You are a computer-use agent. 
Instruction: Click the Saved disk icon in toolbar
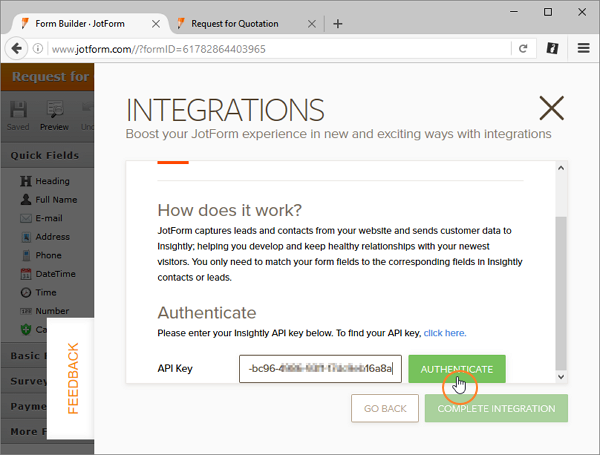19,115
